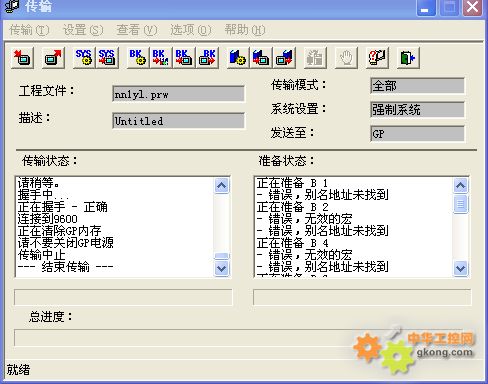Open the 传输(T) menu
The image size is (488, 384).
point(29,30)
